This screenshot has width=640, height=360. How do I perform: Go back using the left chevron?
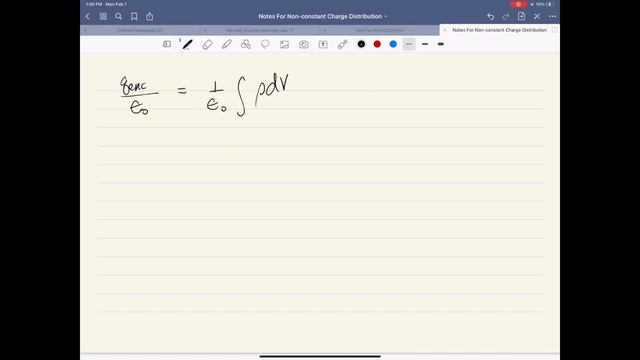88,17
